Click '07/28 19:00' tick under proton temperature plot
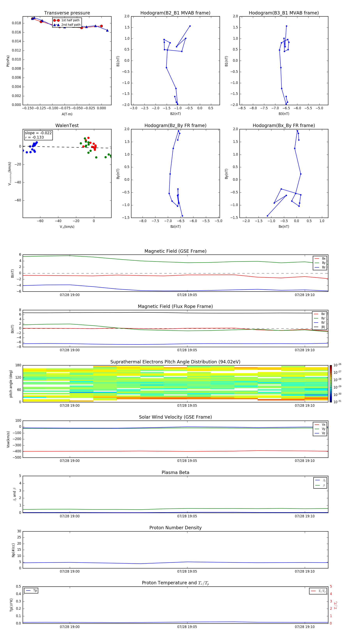Image resolution: width=351 pixels, height=644 pixels. tap(70, 627)
